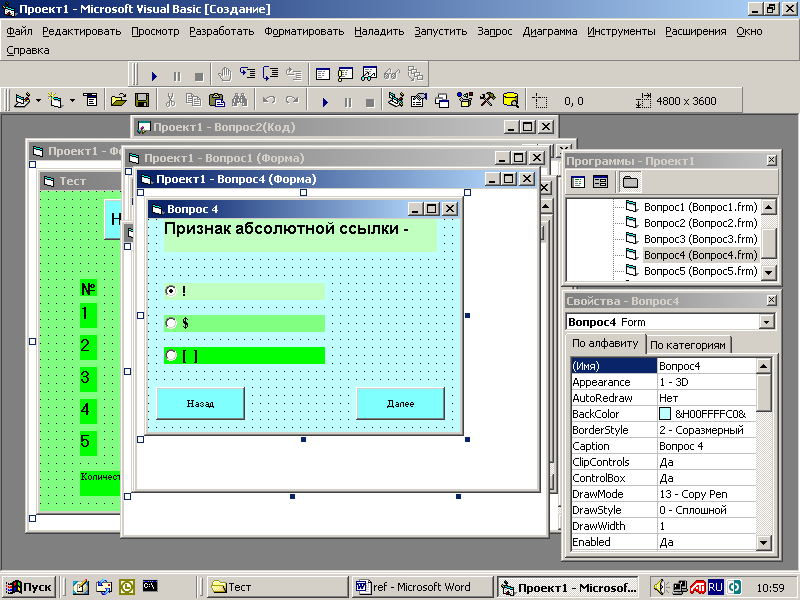This screenshot has width=800, height=600.
Task: Open the Справка menu
Action: 28,50
